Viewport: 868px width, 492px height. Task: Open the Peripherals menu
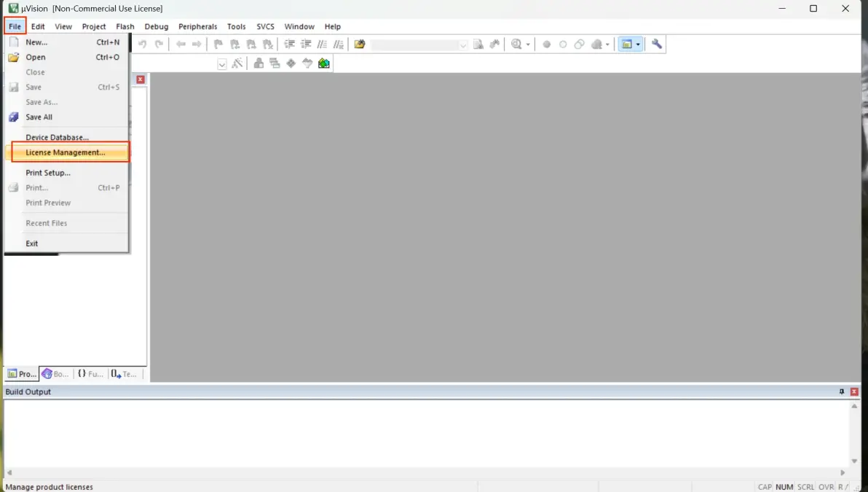197,26
